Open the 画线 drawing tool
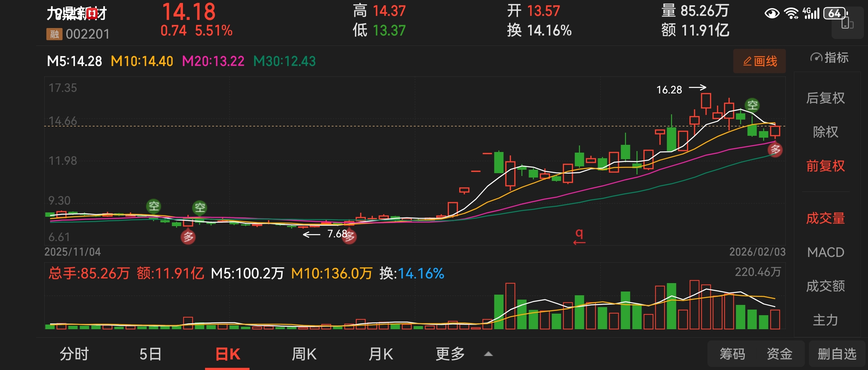This screenshot has width=868, height=370. coord(759,61)
